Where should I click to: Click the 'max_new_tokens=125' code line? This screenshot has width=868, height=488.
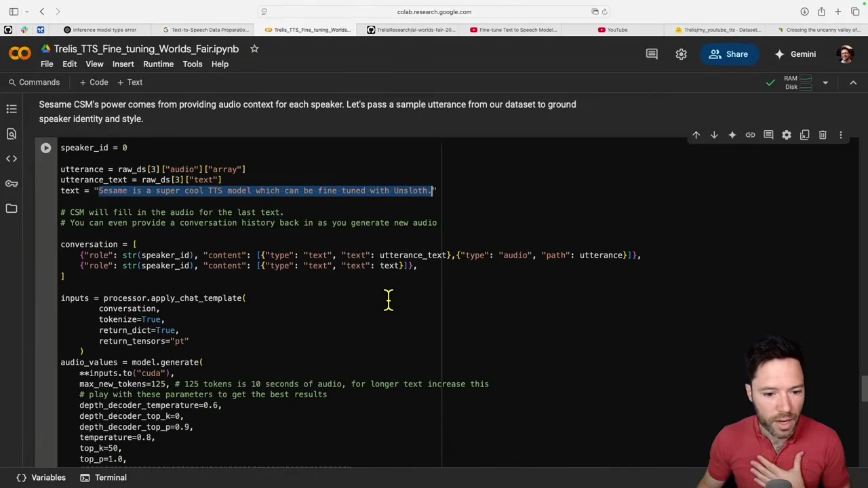pyautogui.click(x=283, y=384)
